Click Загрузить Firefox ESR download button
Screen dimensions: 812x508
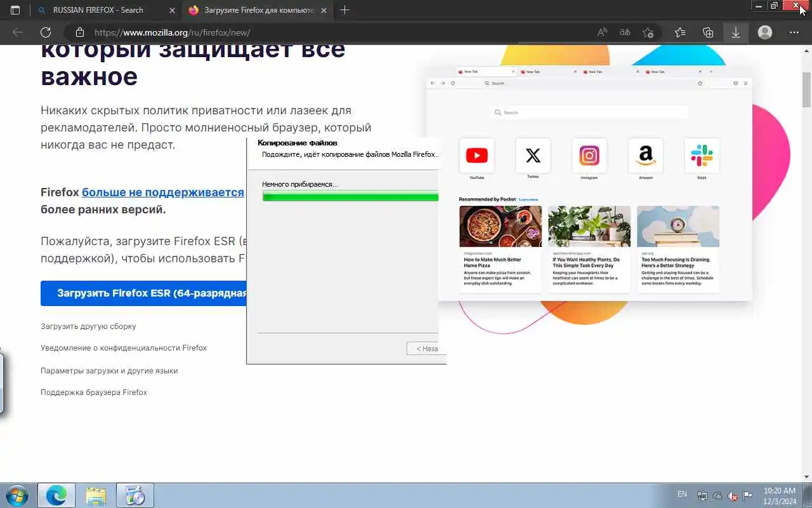[143, 293]
